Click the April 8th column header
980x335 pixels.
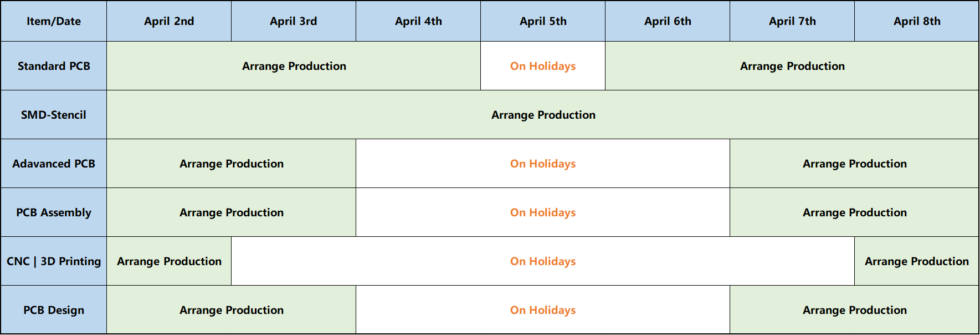coord(917,21)
